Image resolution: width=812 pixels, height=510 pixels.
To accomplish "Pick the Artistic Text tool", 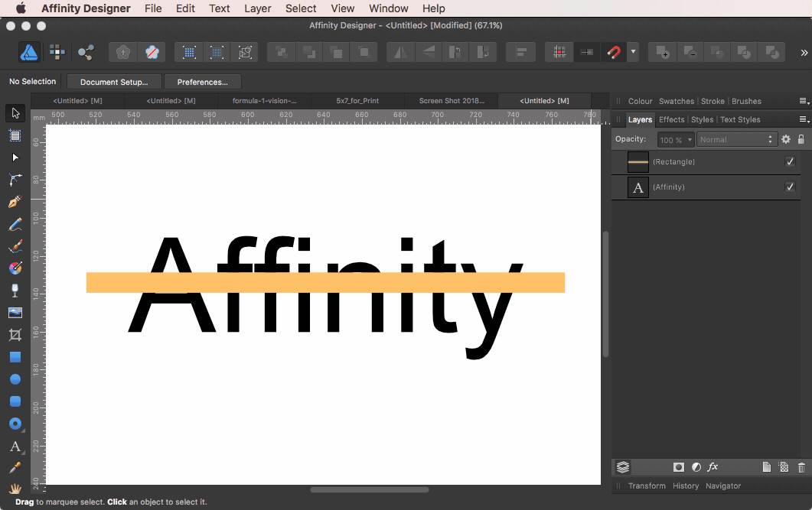I will (15, 446).
